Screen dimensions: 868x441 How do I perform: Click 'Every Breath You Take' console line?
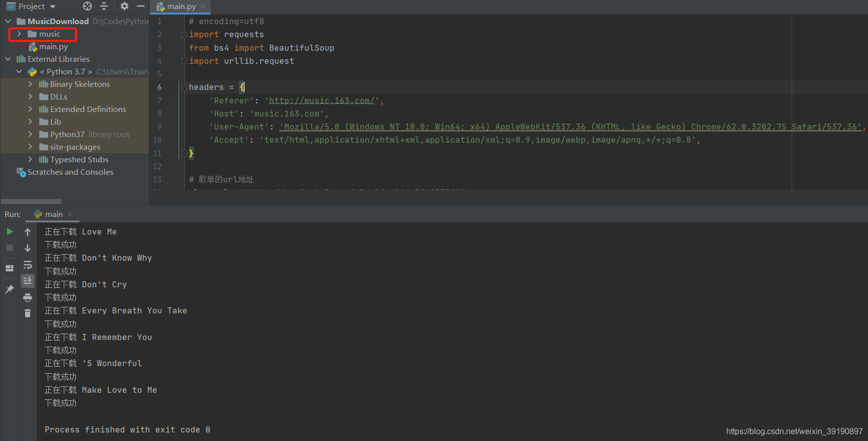pos(116,311)
